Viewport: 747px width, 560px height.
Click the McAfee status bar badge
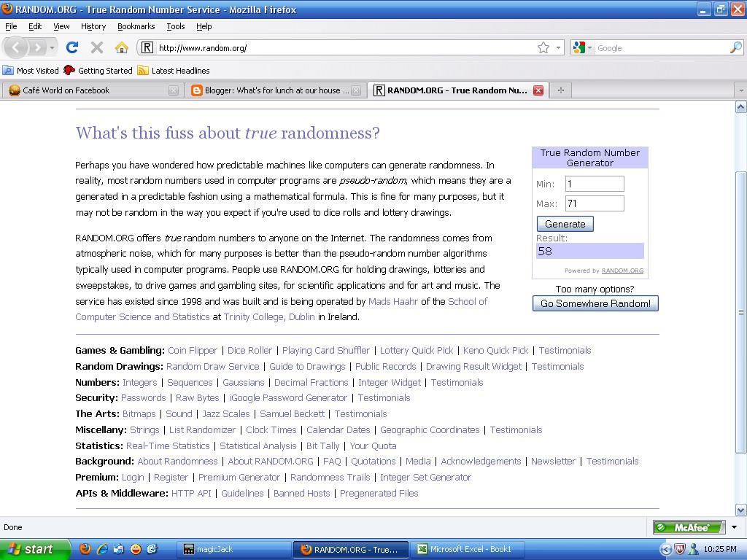click(x=689, y=527)
